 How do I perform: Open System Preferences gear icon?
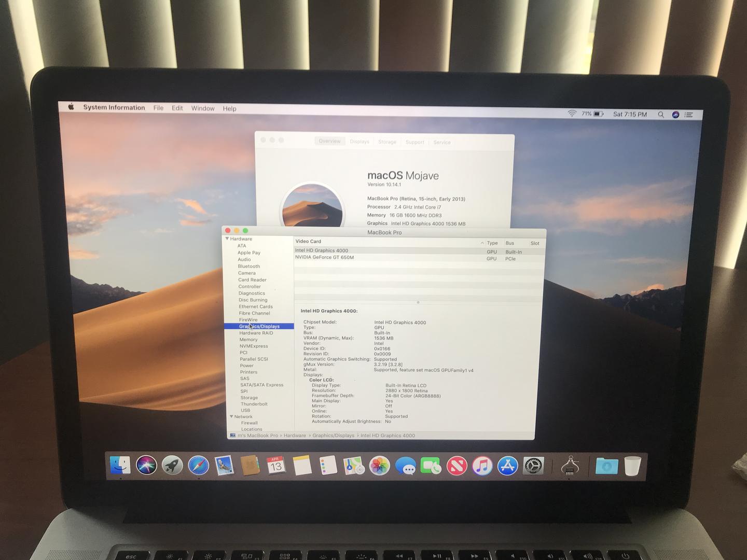point(533,466)
